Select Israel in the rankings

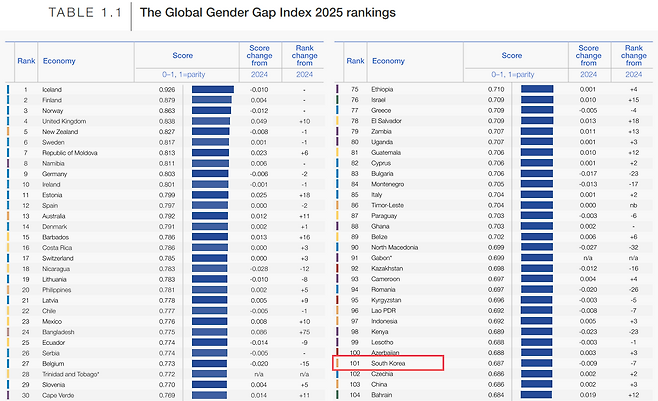click(x=378, y=100)
